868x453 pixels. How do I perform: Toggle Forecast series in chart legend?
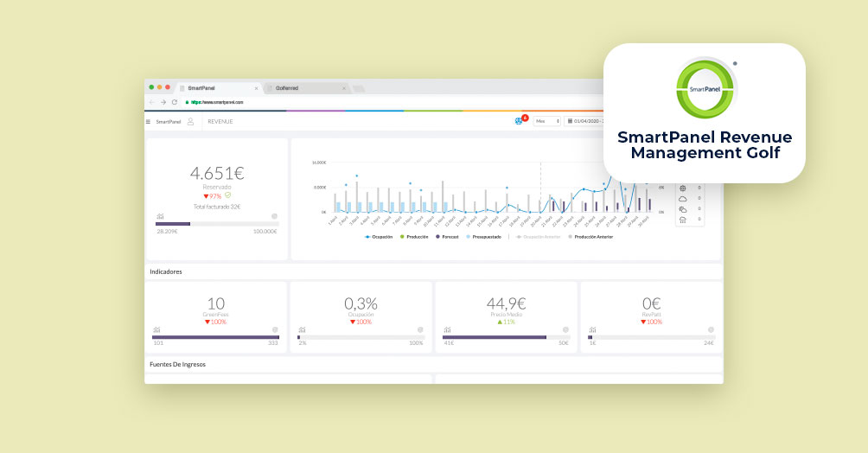point(447,237)
